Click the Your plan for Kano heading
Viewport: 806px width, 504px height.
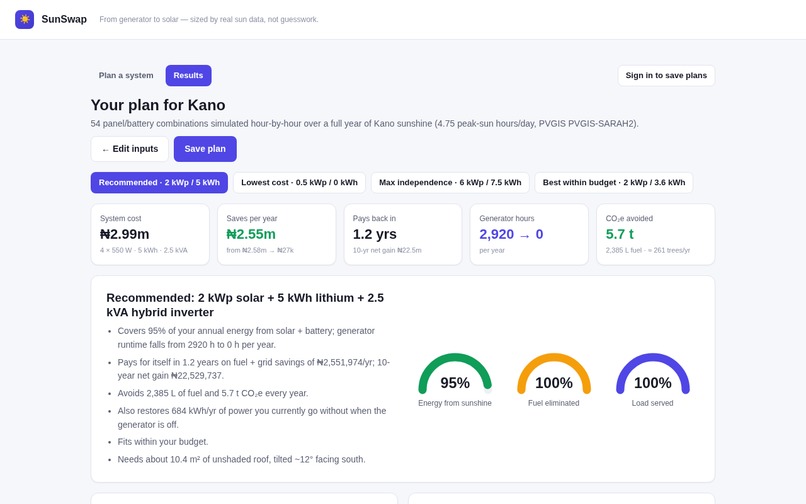(158, 105)
